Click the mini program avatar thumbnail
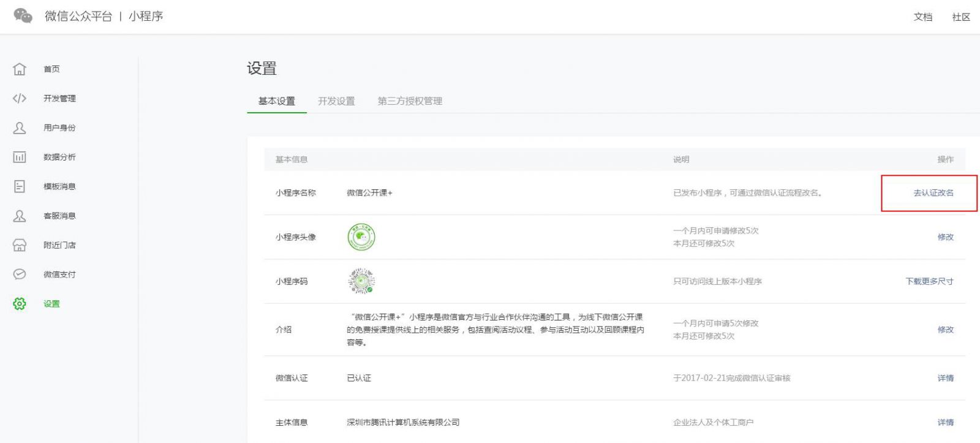980x443 pixels. click(361, 237)
